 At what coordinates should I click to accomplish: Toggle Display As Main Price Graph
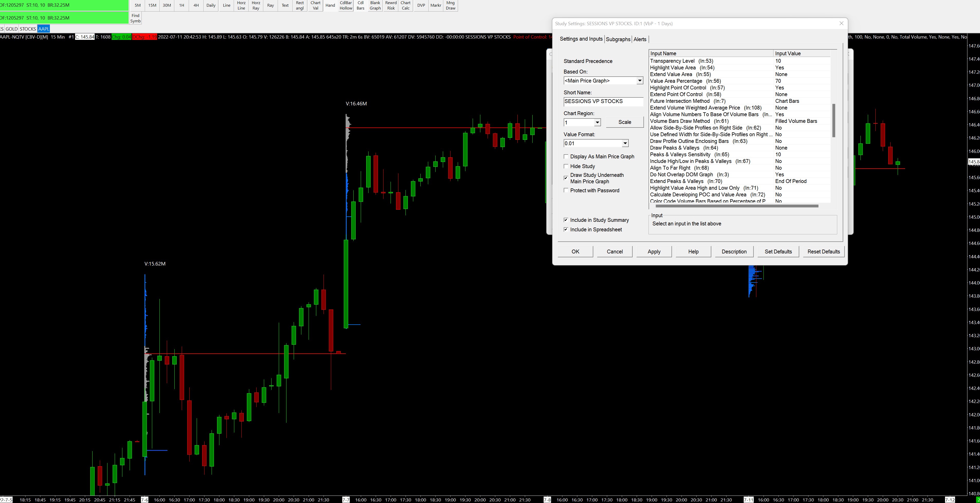(x=566, y=157)
